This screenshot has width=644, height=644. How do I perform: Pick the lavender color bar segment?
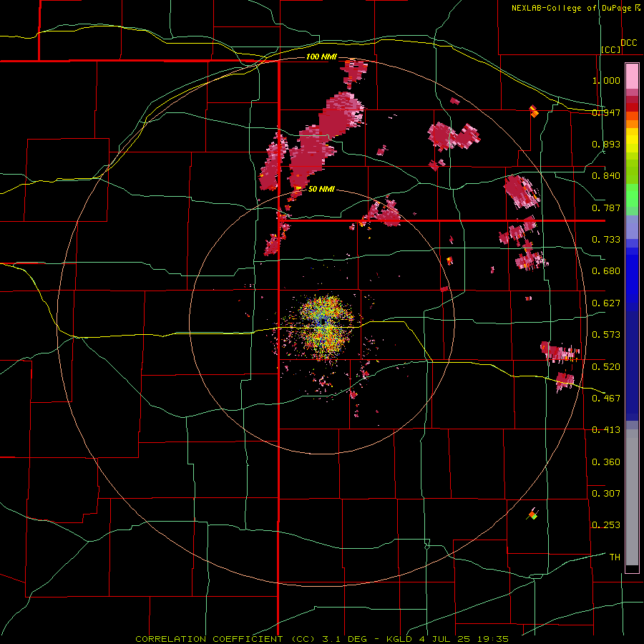pyautogui.click(x=632, y=227)
